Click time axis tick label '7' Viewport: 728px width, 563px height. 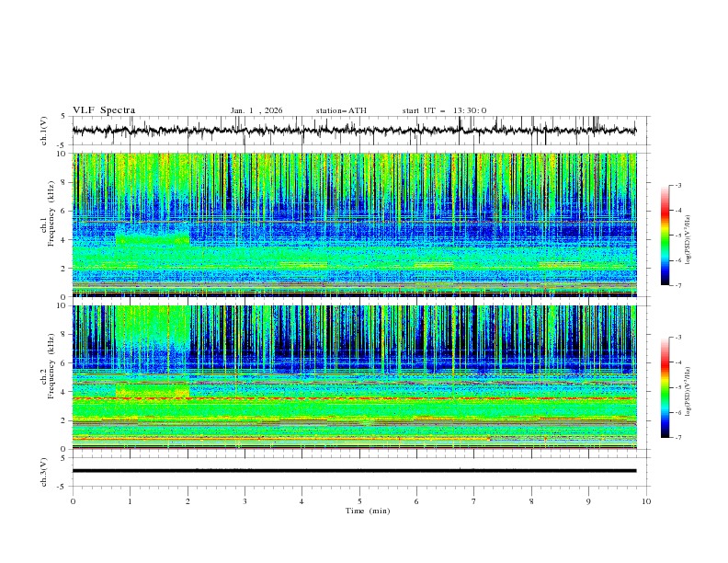point(474,501)
